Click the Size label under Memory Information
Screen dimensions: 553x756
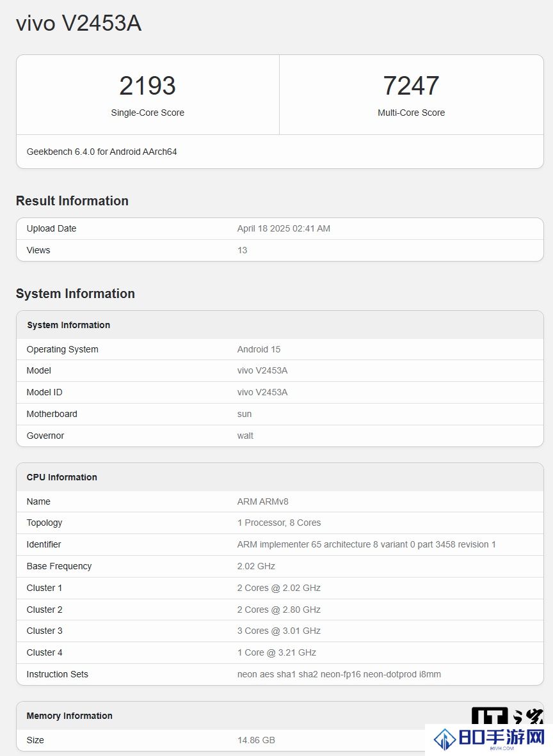tap(35, 740)
